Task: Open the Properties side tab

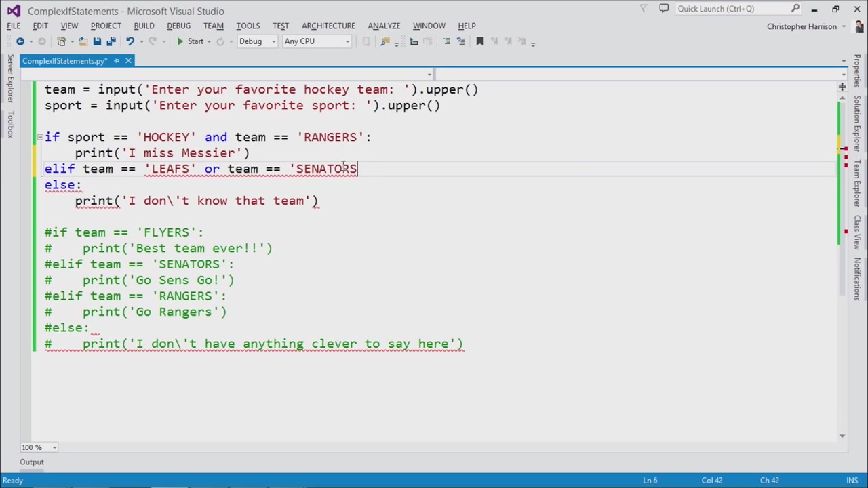Action: pyautogui.click(x=857, y=72)
